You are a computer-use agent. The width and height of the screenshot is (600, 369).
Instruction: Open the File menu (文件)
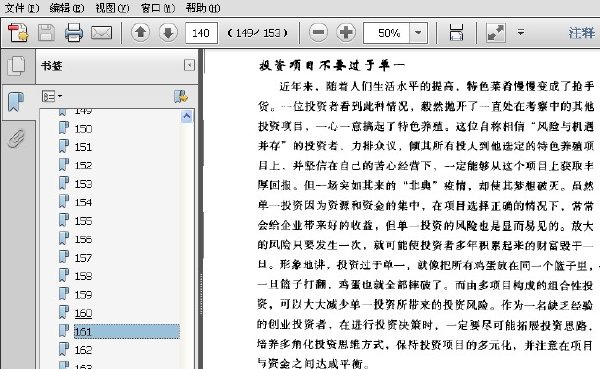pos(22,8)
